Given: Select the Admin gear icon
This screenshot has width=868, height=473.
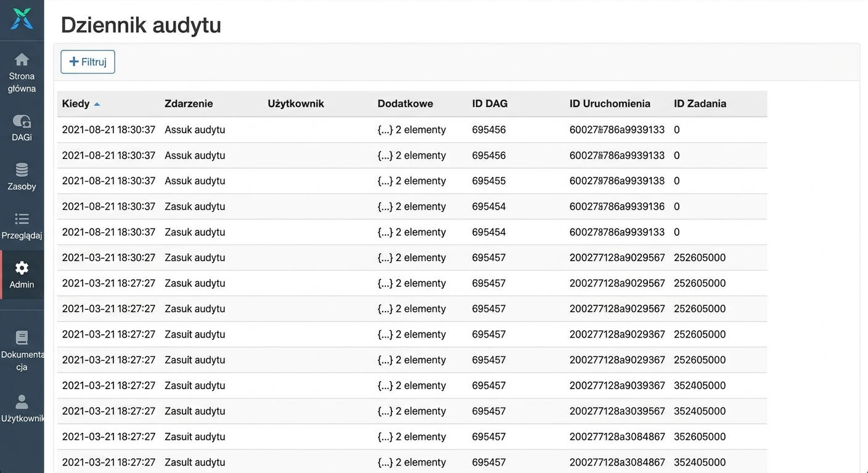Looking at the screenshot, I should pos(22,268).
